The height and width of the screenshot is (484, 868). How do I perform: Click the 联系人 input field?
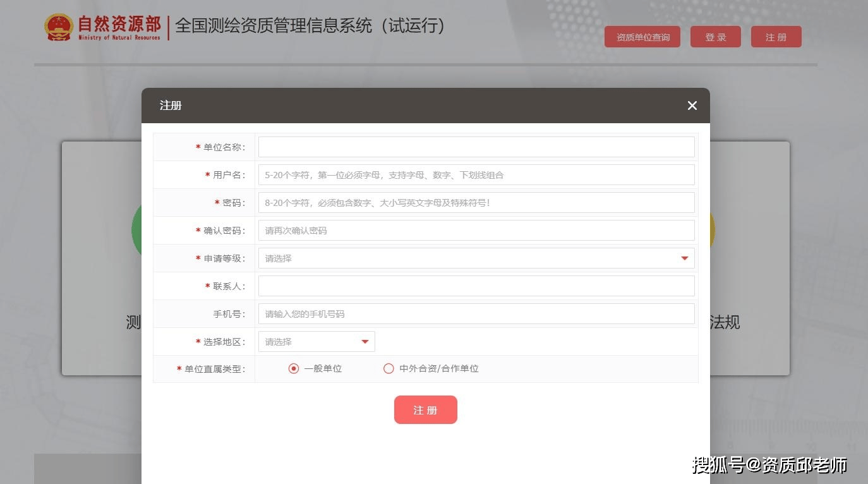(476, 286)
